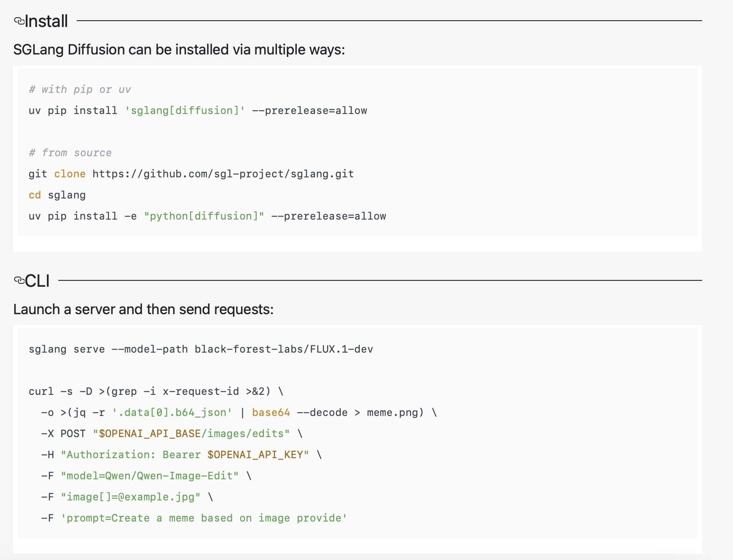The height and width of the screenshot is (560, 733).
Task: Click the sglang serve --model-path command
Action: [x=201, y=349]
